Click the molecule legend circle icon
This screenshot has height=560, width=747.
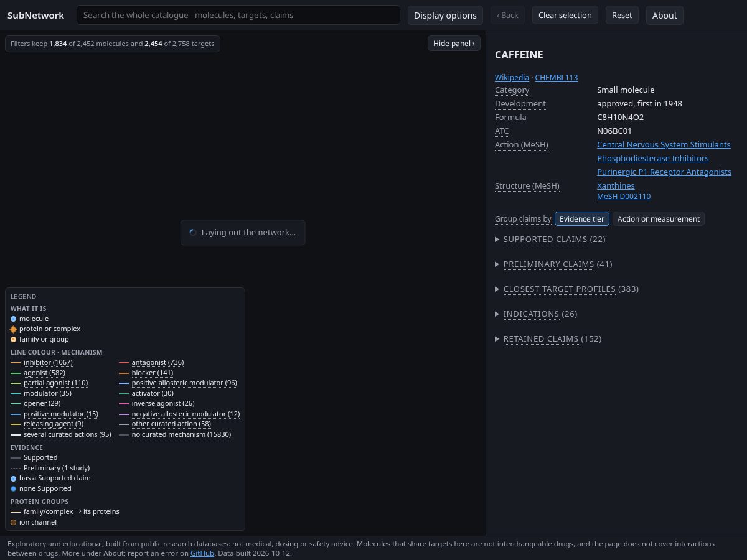14,319
